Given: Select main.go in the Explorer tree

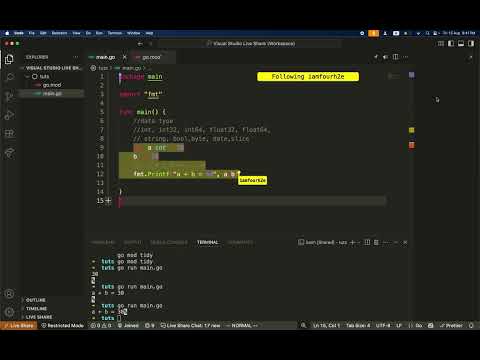Looking at the screenshot, I should coord(52,94).
